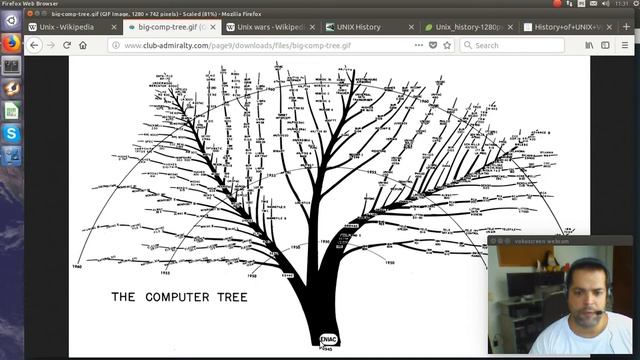
Task: Click the forward navigation arrow
Action: click(51, 45)
